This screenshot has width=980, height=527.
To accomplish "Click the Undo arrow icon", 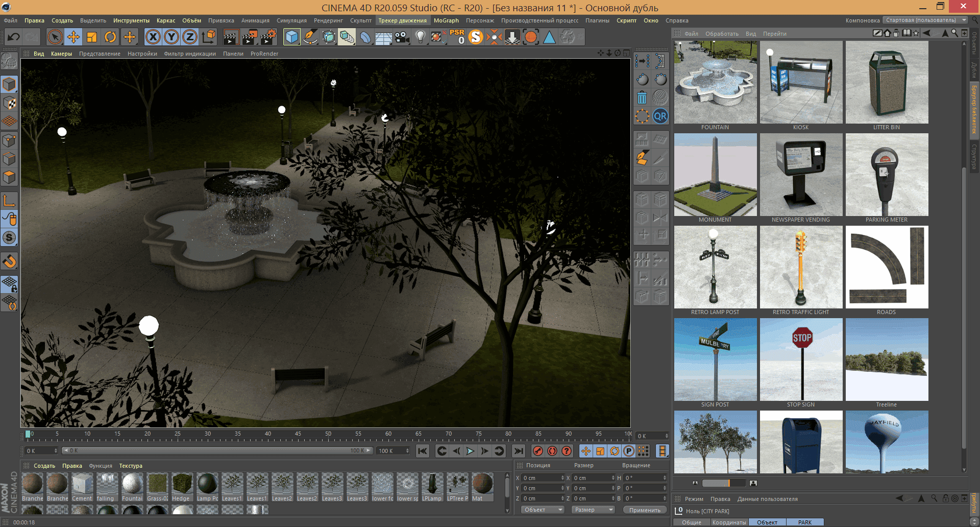I will (x=14, y=37).
